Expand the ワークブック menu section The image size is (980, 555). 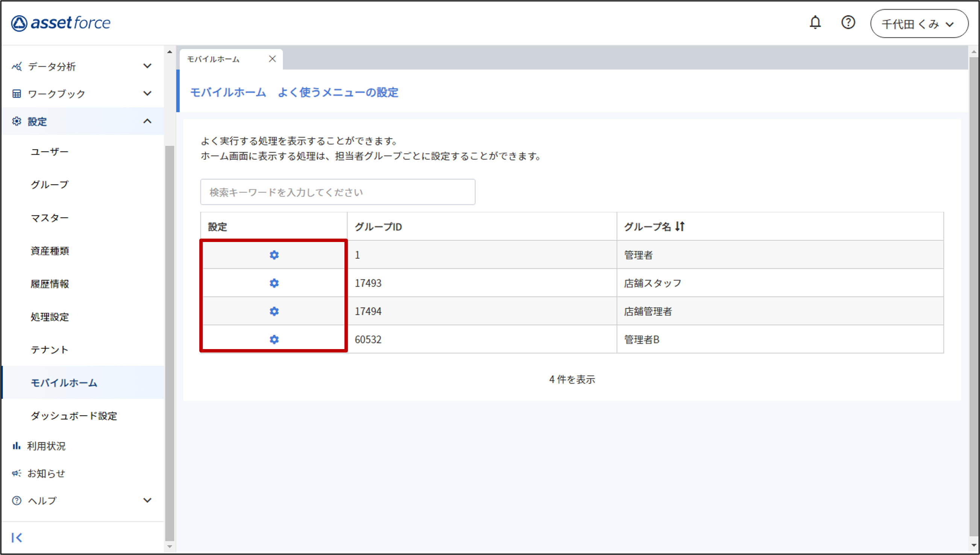click(x=147, y=94)
